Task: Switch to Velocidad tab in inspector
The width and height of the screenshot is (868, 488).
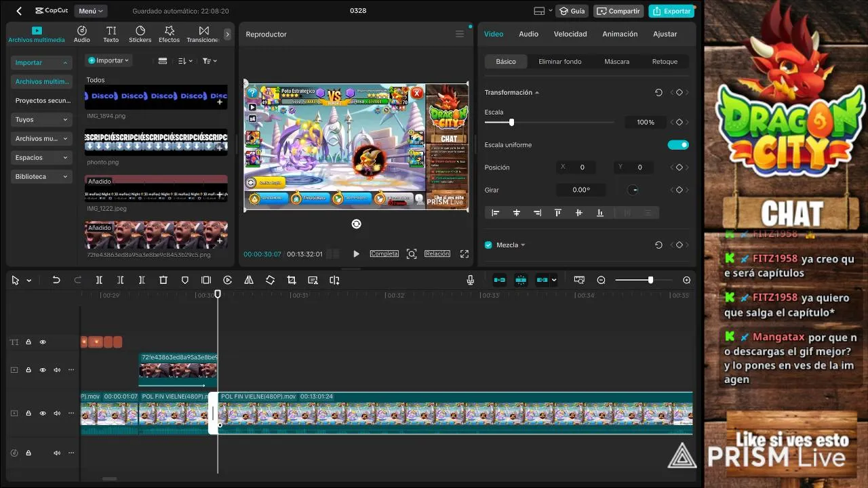Action: point(570,34)
